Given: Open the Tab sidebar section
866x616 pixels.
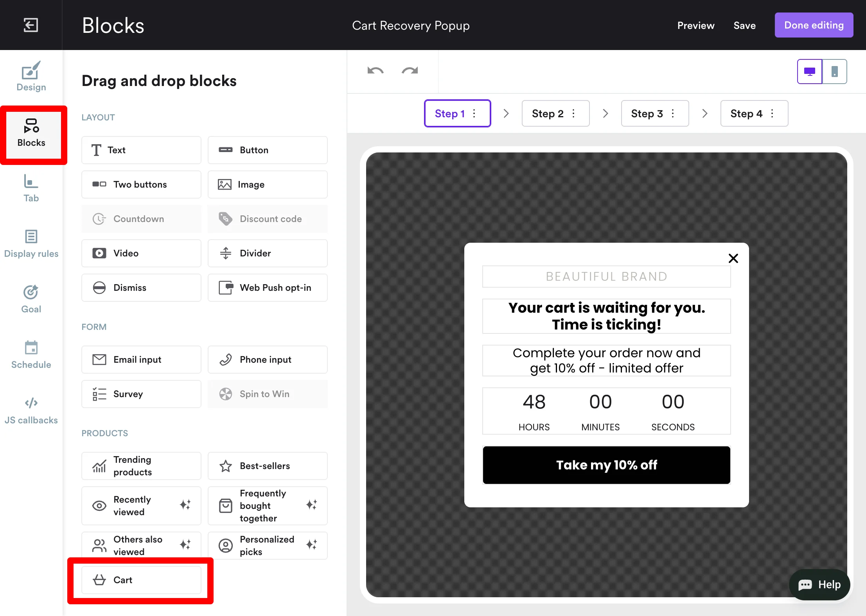Looking at the screenshot, I should point(31,188).
